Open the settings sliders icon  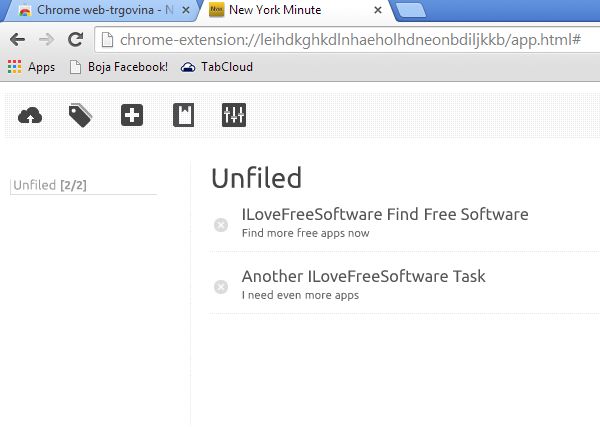point(234,116)
